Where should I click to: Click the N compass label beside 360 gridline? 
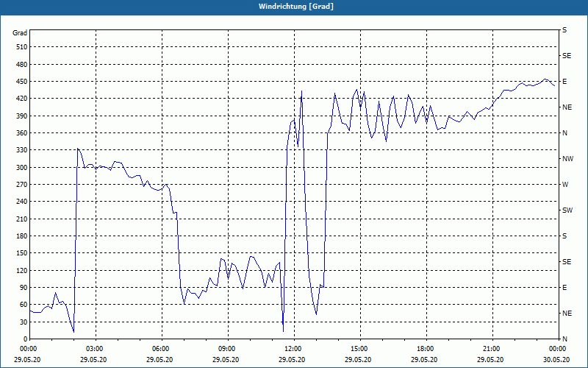tap(564, 133)
